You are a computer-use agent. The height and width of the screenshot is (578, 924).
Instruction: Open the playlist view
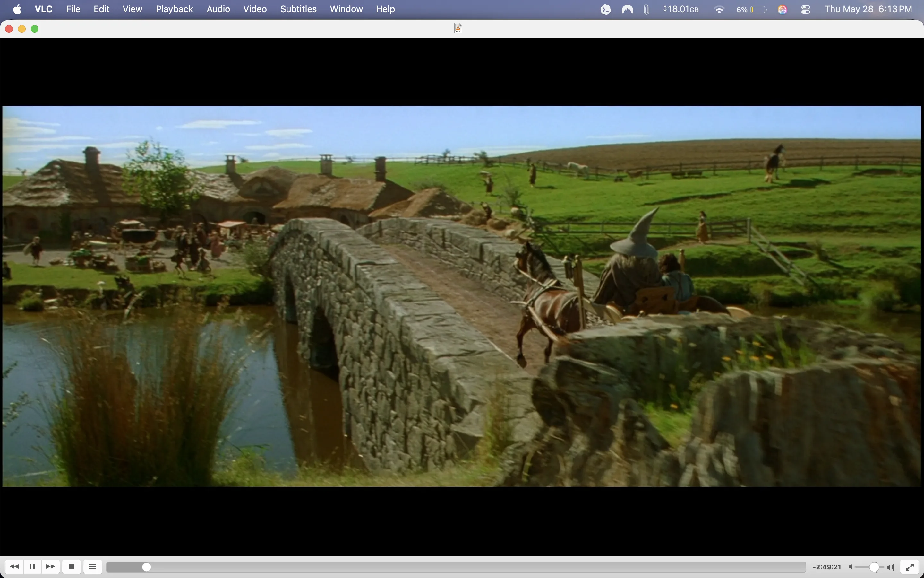[92, 566]
